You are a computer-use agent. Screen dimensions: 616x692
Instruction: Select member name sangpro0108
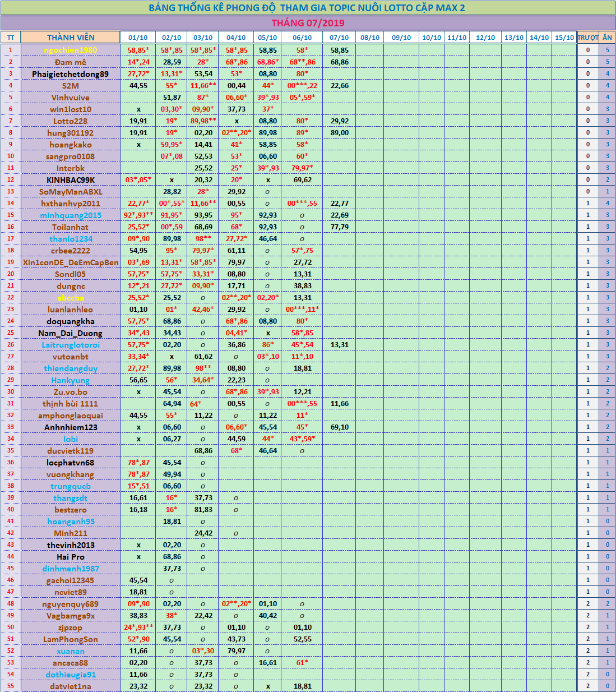point(71,156)
